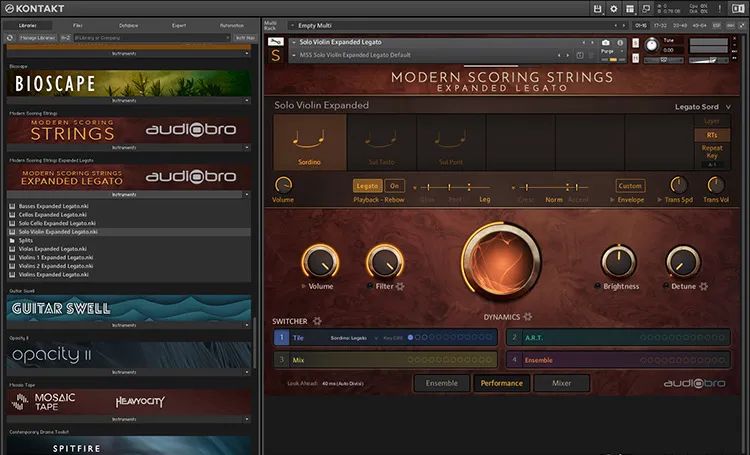Switch to the Database tab

coord(129,25)
